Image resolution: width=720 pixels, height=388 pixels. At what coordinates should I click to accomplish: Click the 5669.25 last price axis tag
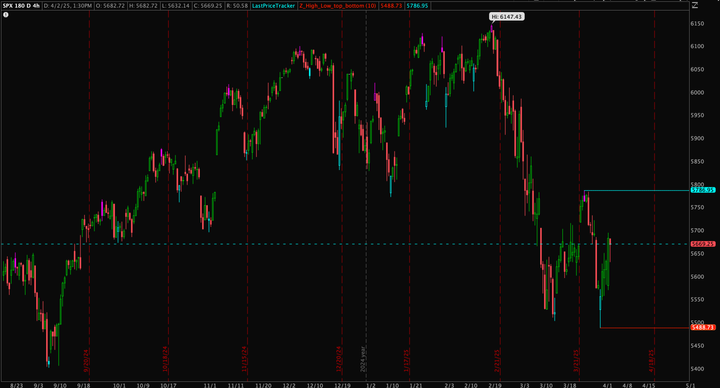click(x=703, y=244)
